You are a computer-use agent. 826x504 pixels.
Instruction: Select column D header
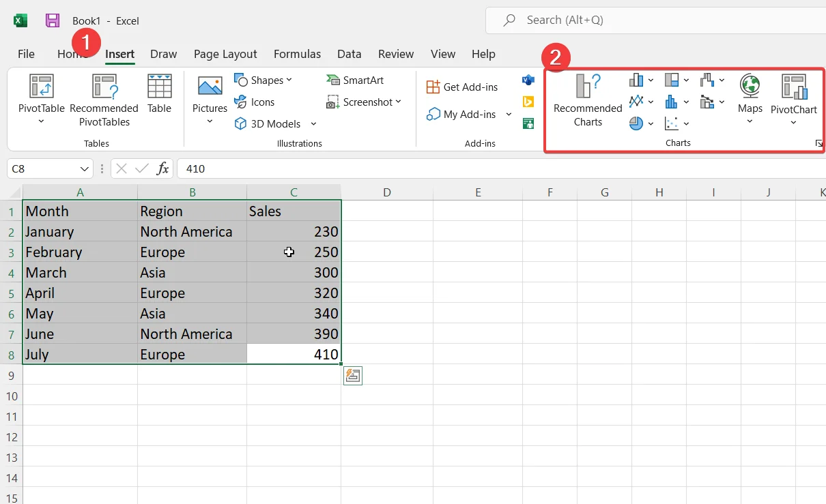386,192
